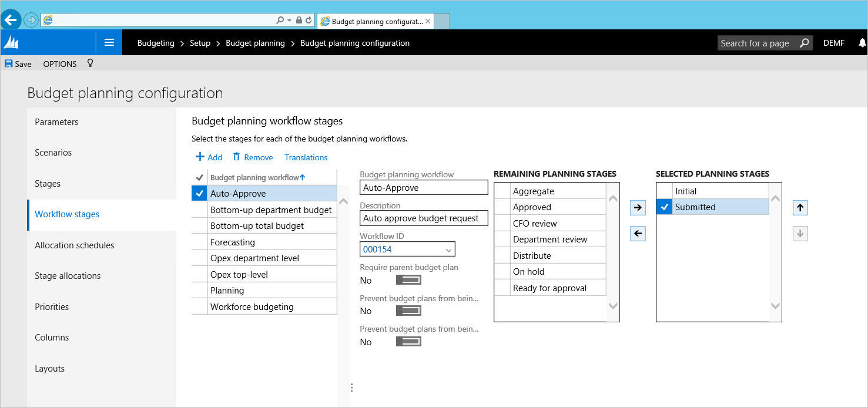This screenshot has height=408, width=868.
Task: Move stage back with left arrow button
Action: [638, 234]
